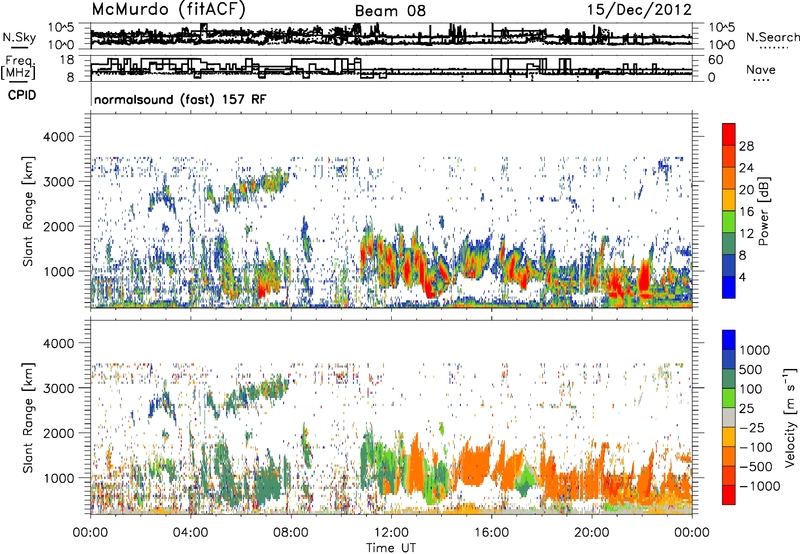800x554 pixels.
Task: Click the "08:00" time tick label
Action: click(x=291, y=533)
